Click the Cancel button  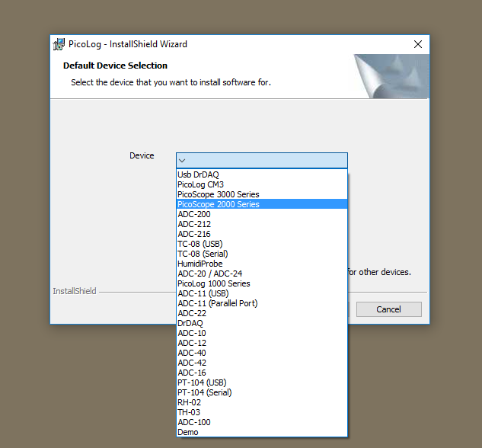(389, 309)
